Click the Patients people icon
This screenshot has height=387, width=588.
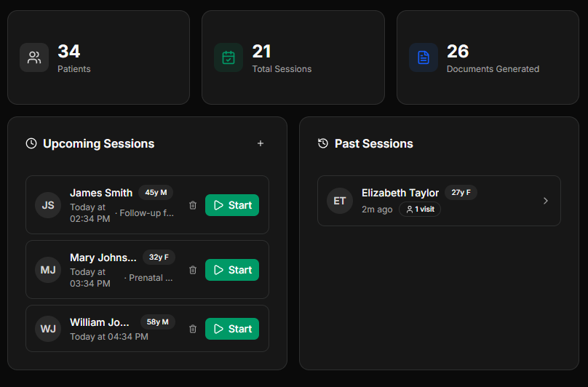point(34,57)
